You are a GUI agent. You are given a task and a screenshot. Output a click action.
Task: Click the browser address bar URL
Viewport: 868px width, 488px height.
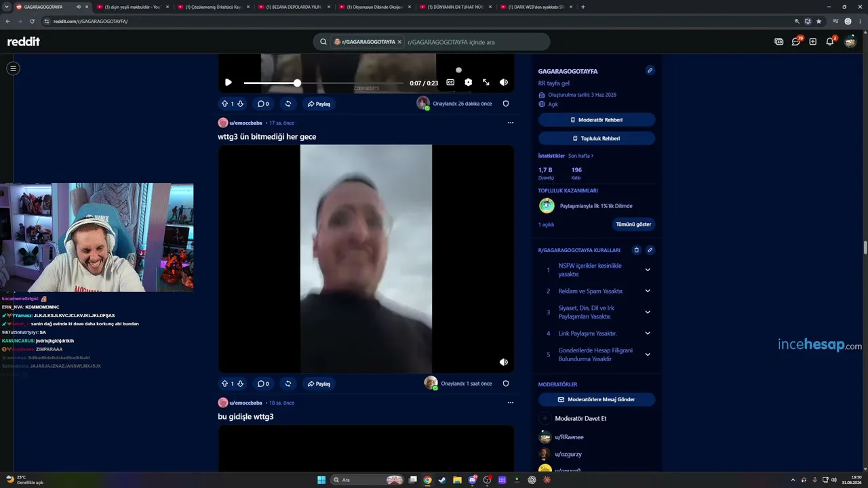(x=90, y=21)
